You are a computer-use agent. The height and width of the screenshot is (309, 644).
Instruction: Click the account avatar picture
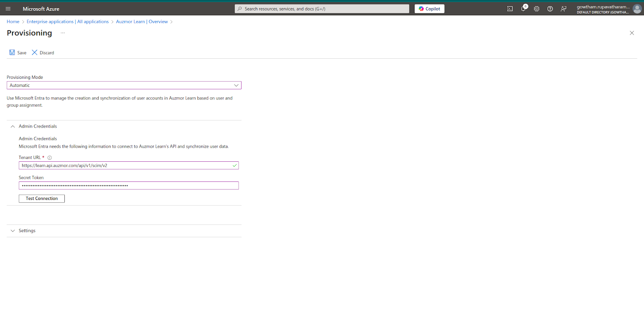point(637,9)
